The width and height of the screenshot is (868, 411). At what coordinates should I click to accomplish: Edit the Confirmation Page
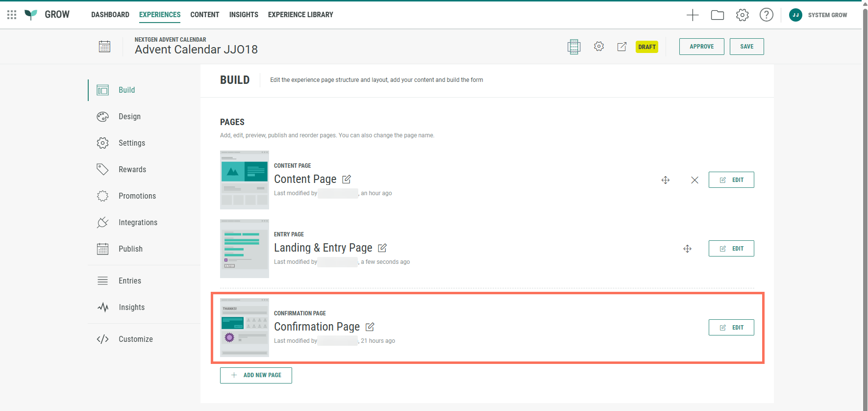(x=731, y=328)
